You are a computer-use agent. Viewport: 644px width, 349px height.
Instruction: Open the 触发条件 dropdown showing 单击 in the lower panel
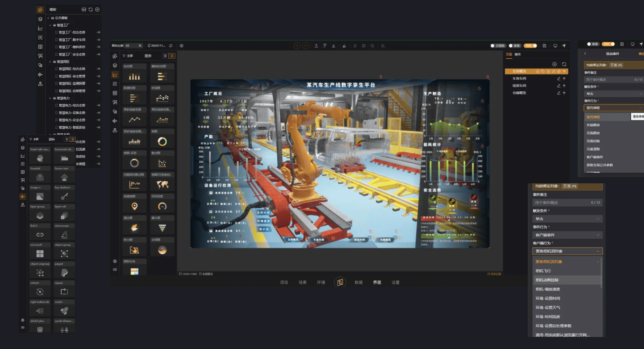(x=567, y=219)
